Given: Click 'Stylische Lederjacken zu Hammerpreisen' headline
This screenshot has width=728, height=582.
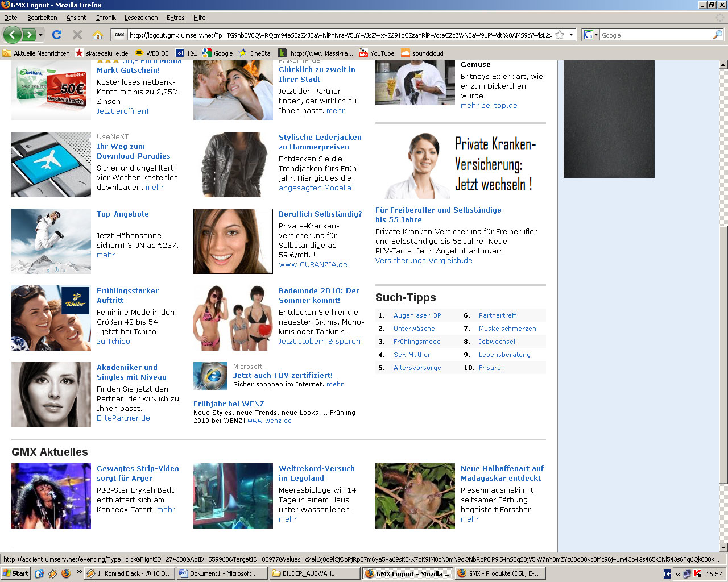Looking at the screenshot, I should (x=320, y=142).
